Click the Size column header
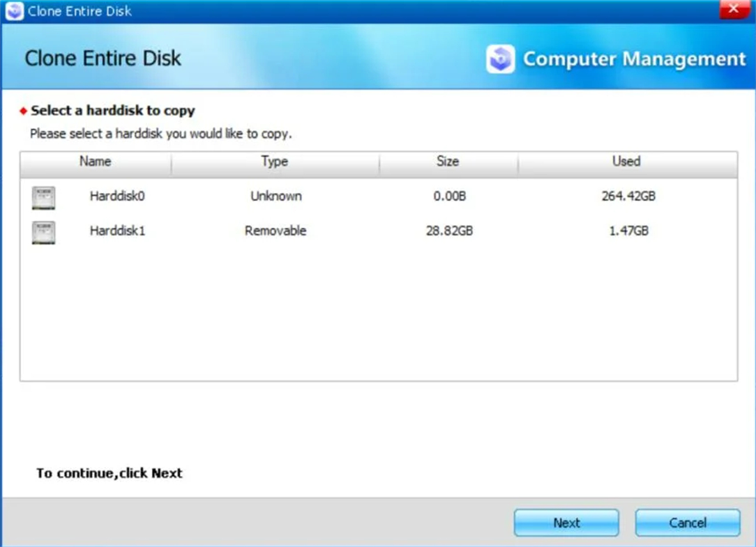Viewport: 756px width, 547px height. 448,161
